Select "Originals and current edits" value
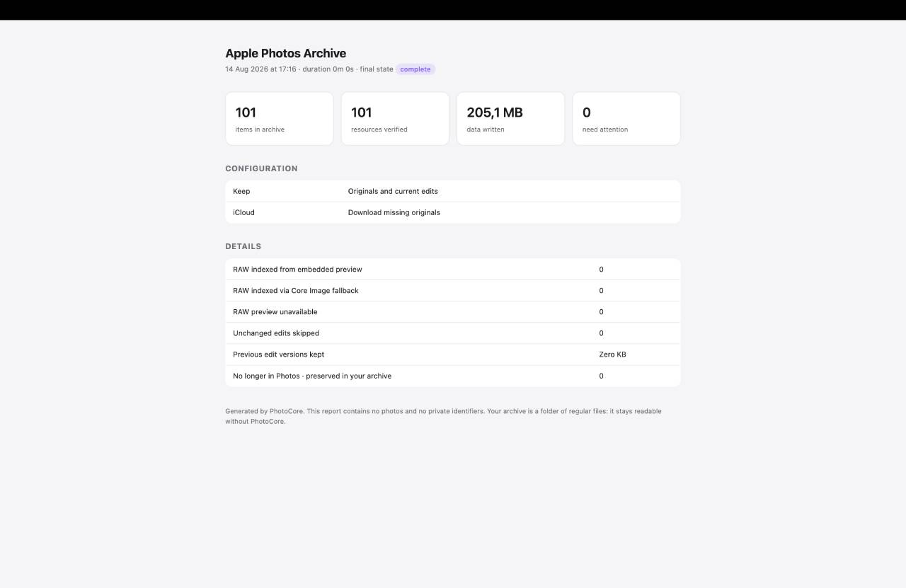 pyautogui.click(x=393, y=191)
